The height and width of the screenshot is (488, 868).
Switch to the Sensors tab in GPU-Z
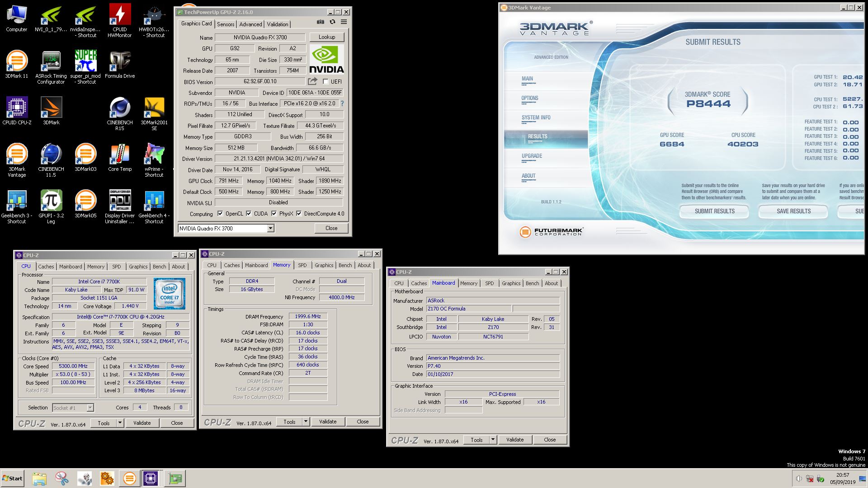pyautogui.click(x=226, y=24)
